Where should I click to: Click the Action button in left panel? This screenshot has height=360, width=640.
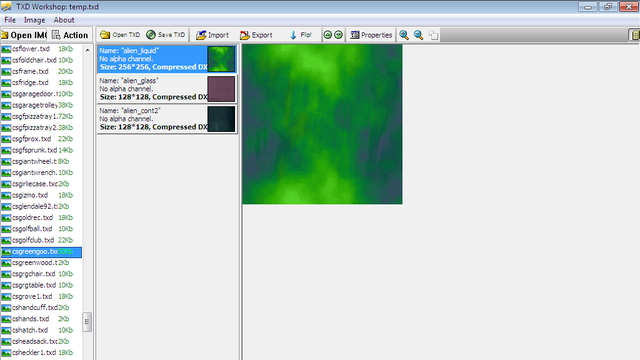coord(70,35)
